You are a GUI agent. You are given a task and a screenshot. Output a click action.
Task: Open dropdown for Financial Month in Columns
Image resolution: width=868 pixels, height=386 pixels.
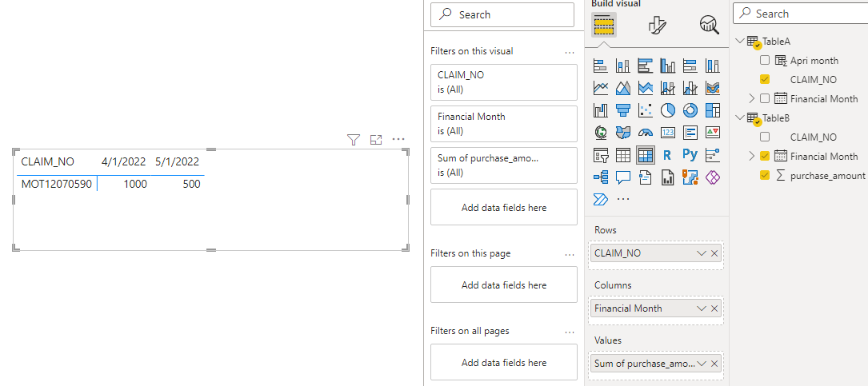pos(702,308)
